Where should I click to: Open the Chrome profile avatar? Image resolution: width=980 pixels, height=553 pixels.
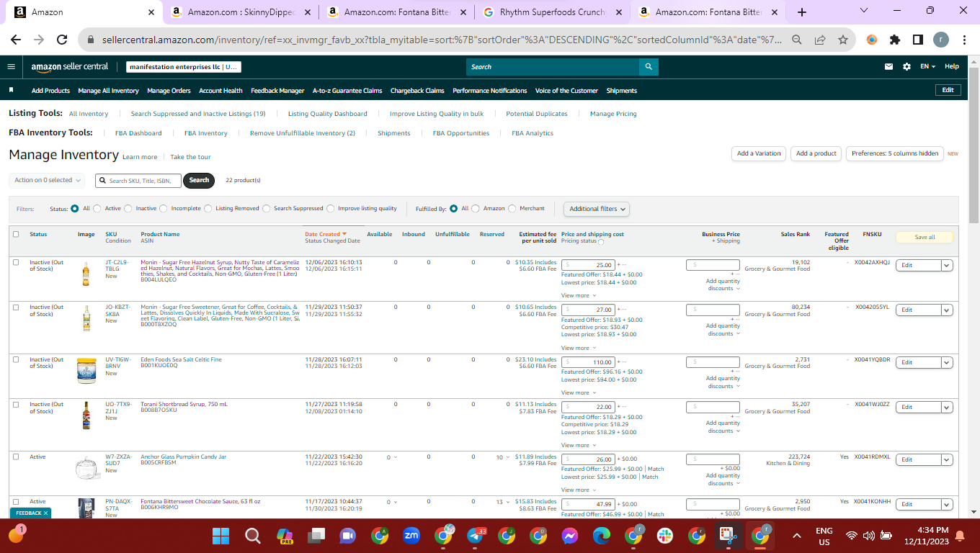[x=942, y=40]
